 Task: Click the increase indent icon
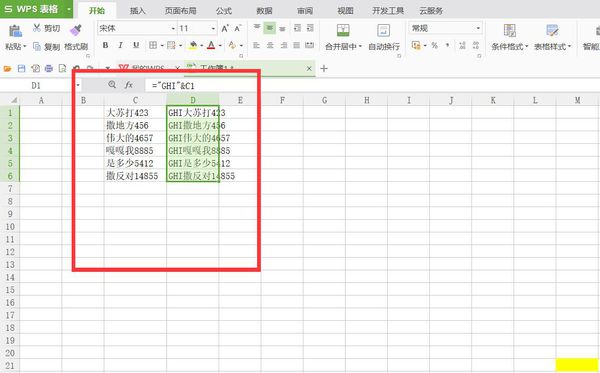(310, 28)
